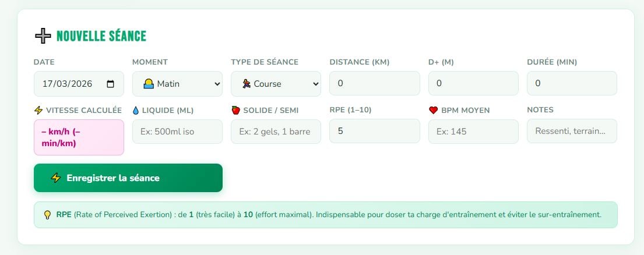This screenshot has width=644, height=255.
Task: Click the lightbulb icon in the RPE tip
Action: pyautogui.click(x=48, y=214)
